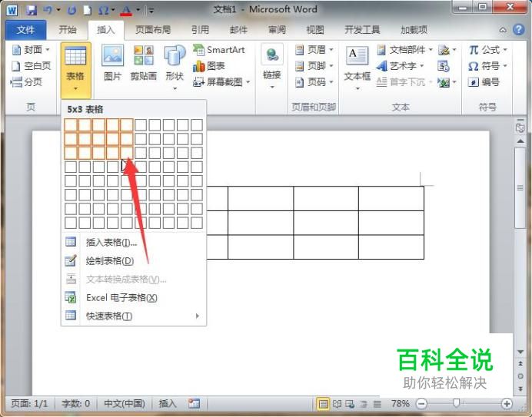Click the date and time icon
Image resolution: width=532 pixels, height=417 pixels.
click(x=444, y=66)
